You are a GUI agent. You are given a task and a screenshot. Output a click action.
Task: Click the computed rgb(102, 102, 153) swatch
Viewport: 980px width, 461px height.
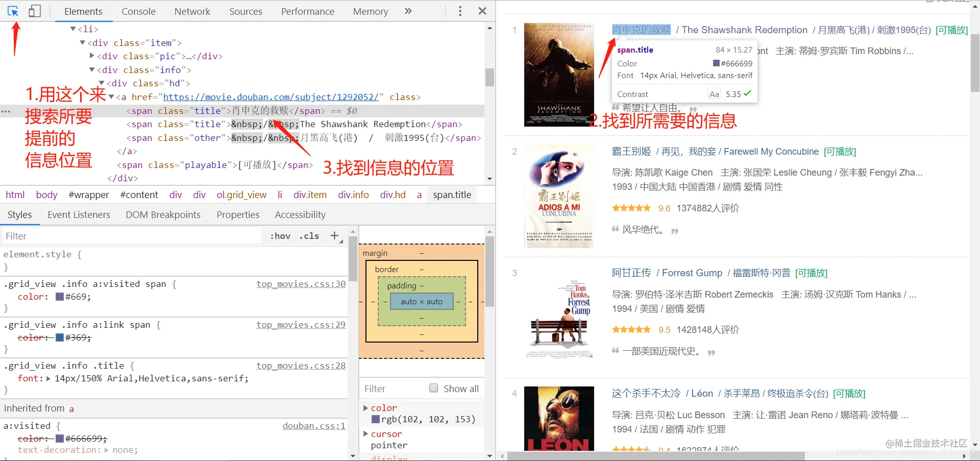[x=376, y=419]
